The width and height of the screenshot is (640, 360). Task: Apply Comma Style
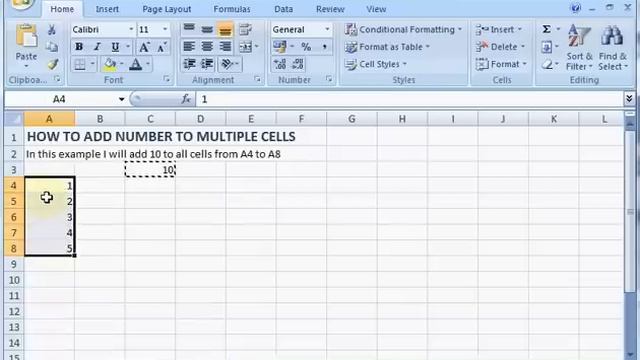pos(324,47)
